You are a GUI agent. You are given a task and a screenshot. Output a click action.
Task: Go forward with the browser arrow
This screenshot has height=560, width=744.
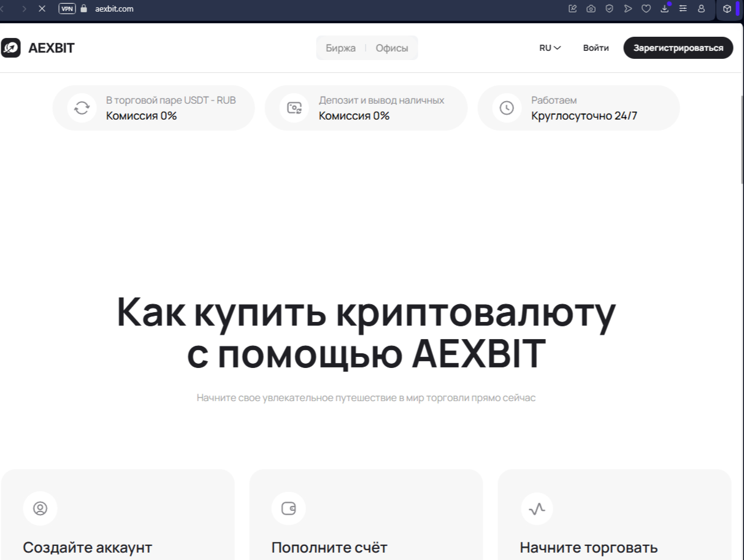(24, 9)
